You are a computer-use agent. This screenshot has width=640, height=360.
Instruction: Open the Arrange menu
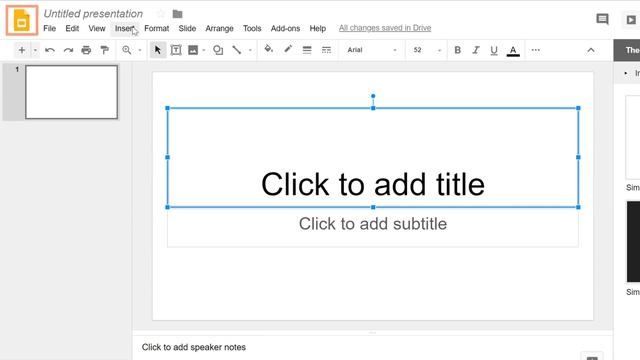click(219, 29)
